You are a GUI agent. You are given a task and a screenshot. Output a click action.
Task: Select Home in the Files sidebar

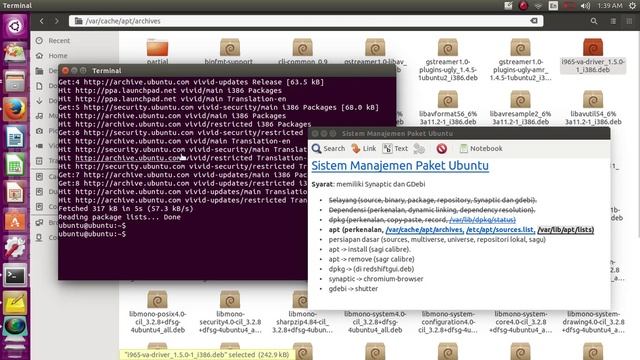[58, 56]
